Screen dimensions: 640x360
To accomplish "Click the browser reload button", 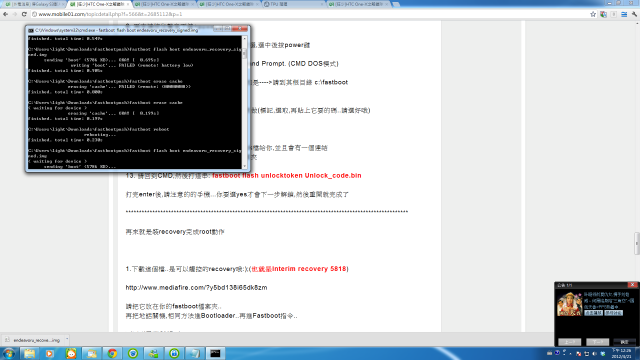I will pyautogui.click(x=24, y=14).
